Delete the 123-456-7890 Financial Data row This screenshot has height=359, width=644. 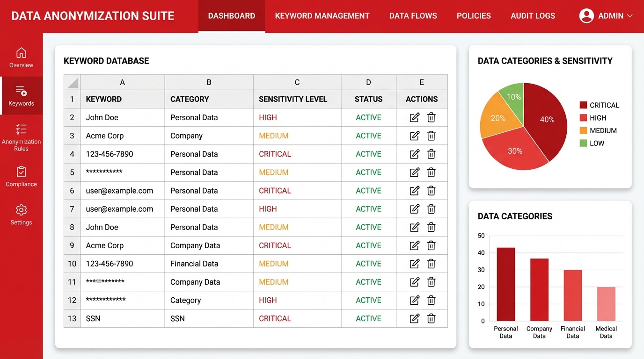pos(431,264)
